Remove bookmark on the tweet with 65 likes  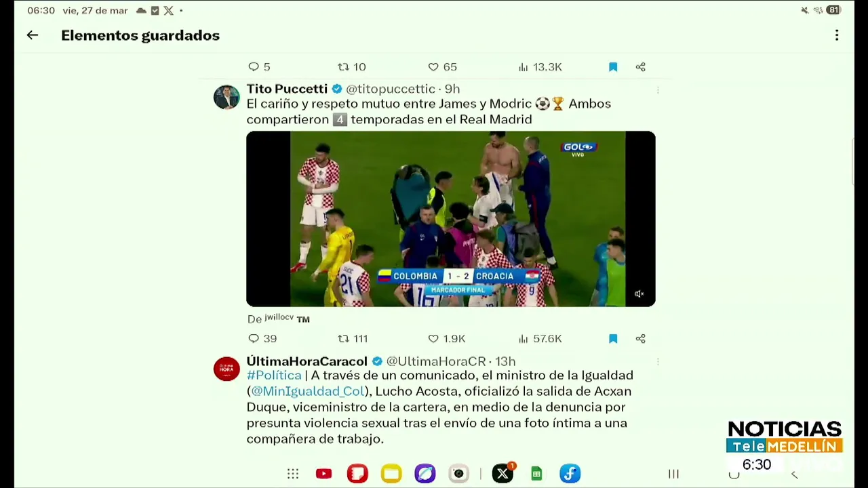pyautogui.click(x=613, y=66)
